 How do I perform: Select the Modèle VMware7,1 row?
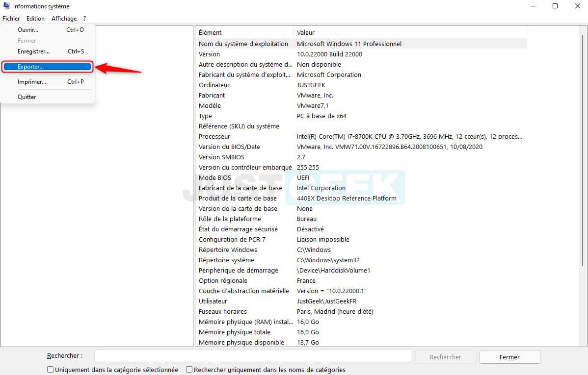point(361,106)
